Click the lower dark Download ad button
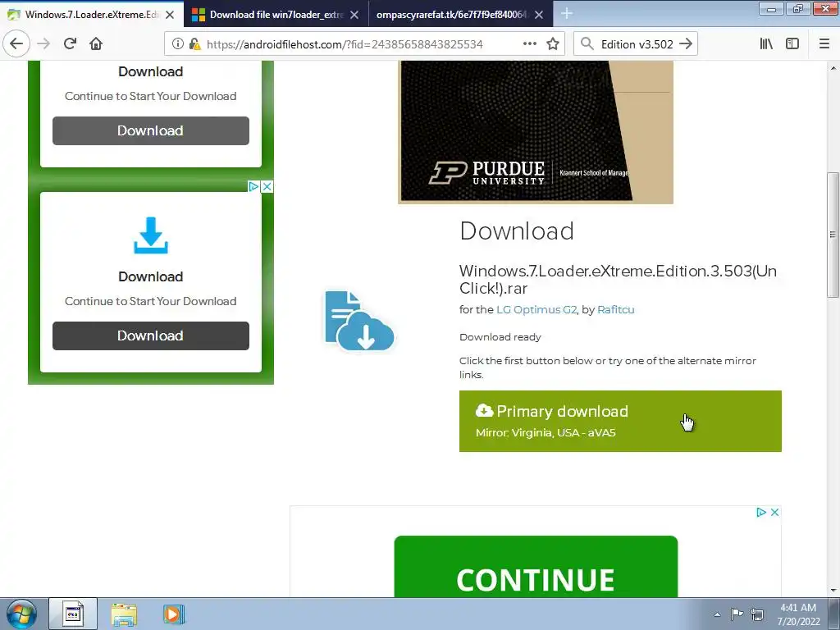This screenshot has width=840, height=630. click(x=151, y=336)
